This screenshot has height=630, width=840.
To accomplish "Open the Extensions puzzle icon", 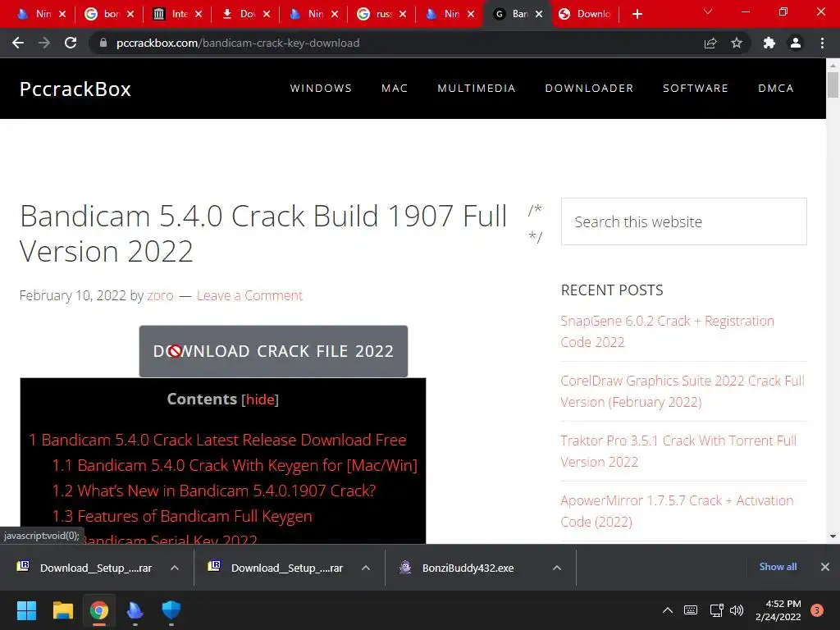I will coord(769,43).
